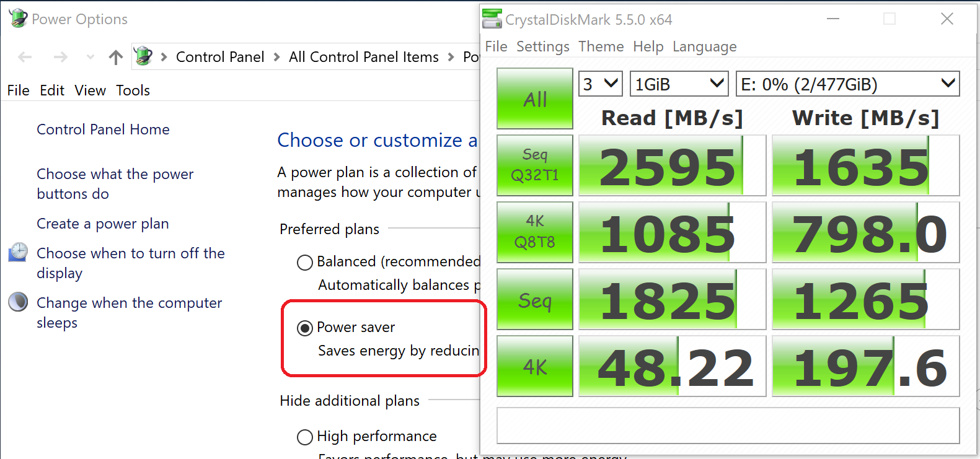Image resolution: width=980 pixels, height=459 pixels.
Task: Go up one level with up arrow
Action: tap(116, 58)
